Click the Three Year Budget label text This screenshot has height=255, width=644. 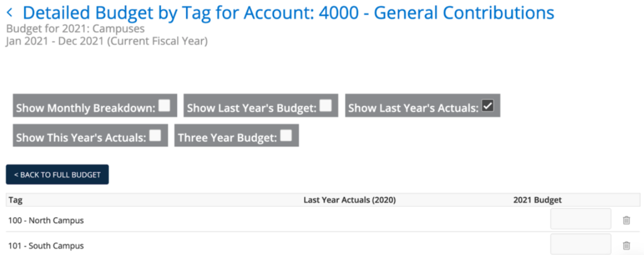[228, 138]
